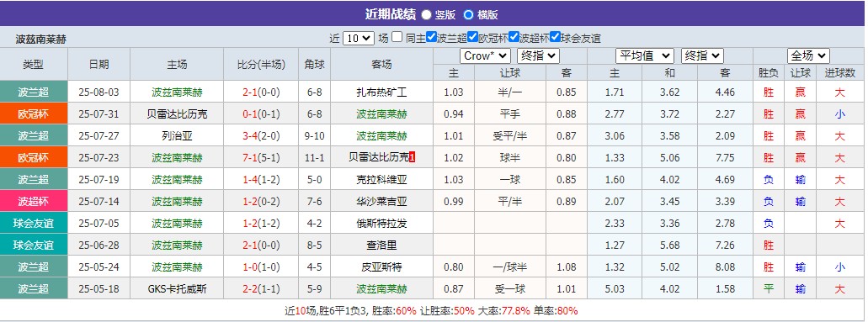The image size is (868, 322).
Task: Click the score 1-2(0-2)
Action: point(261,202)
